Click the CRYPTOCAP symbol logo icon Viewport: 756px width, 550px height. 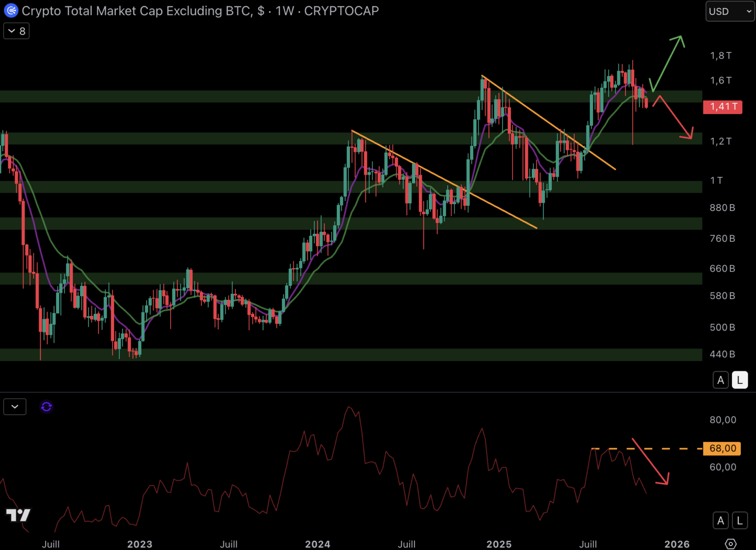(11, 11)
